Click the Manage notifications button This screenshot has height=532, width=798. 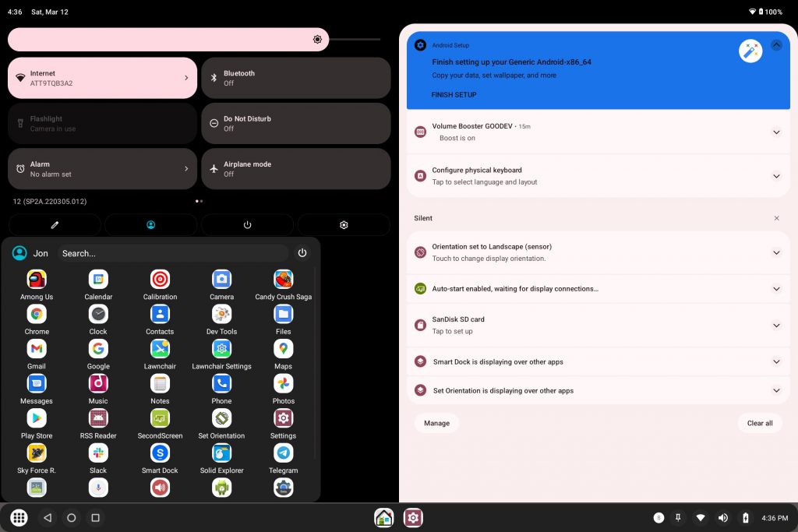pos(436,423)
